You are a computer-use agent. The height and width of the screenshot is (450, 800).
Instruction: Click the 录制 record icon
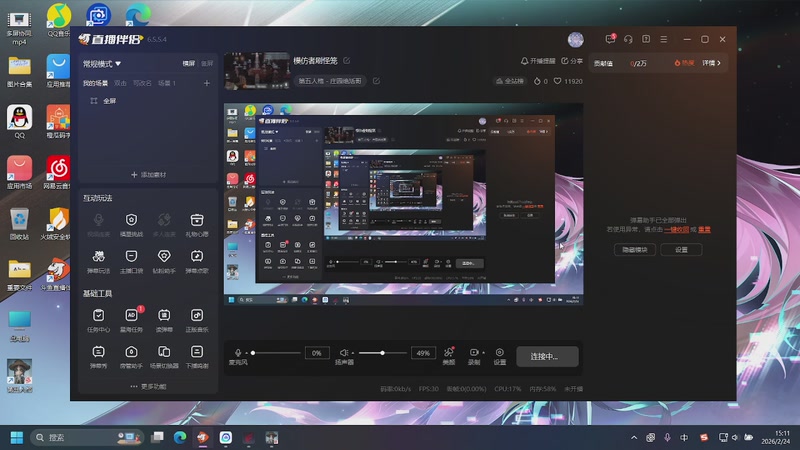[x=473, y=353]
